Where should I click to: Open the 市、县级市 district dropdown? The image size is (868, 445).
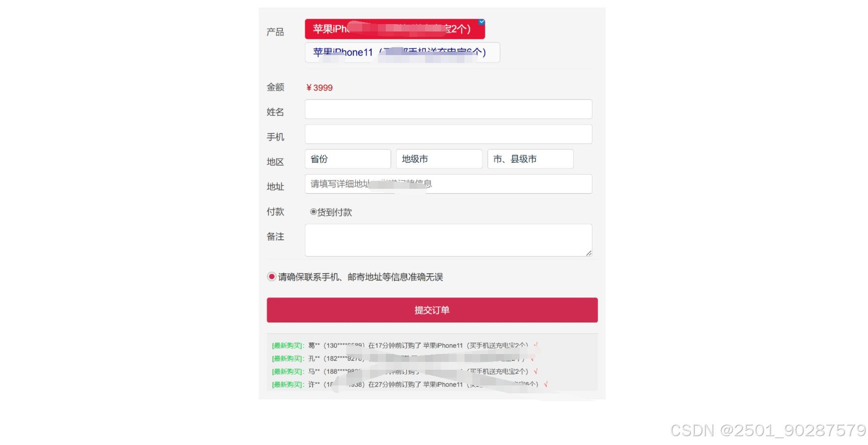(x=529, y=158)
